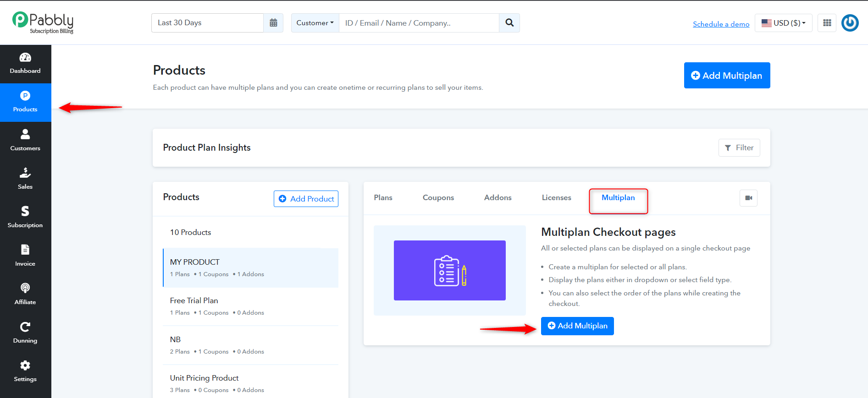Open the Subscription sidebar icon
Image resolution: width=868 pixels, height=398 pixels.
pos(25,211)
